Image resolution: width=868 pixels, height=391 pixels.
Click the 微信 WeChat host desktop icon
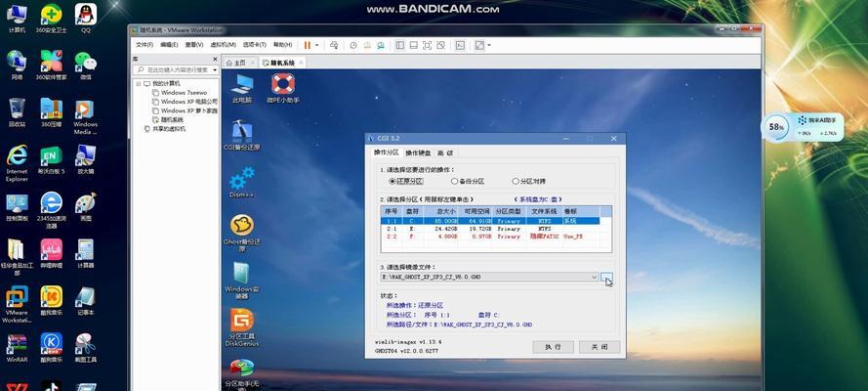(85, 65)
